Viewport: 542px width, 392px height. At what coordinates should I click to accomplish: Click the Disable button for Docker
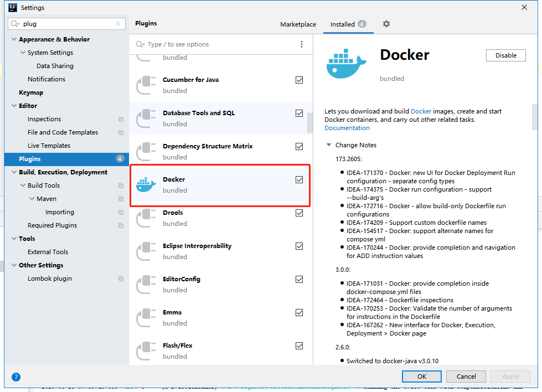click(x=505, y=55)
